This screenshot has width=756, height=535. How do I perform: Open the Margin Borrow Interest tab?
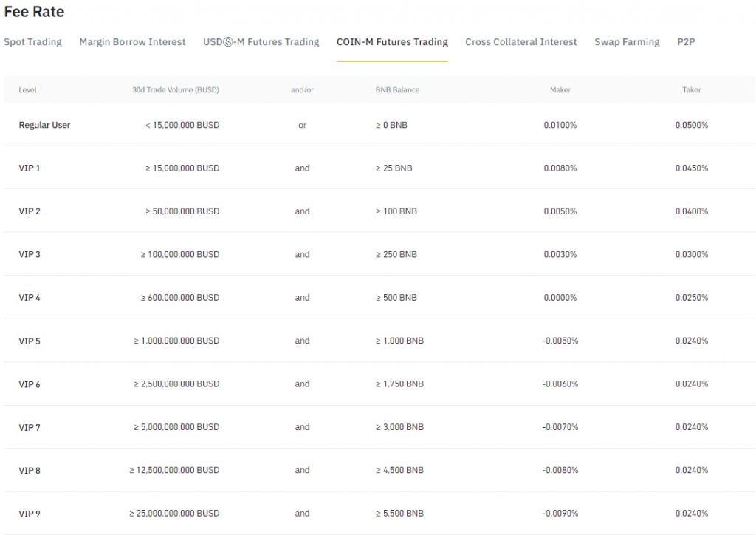pos(132,42)
